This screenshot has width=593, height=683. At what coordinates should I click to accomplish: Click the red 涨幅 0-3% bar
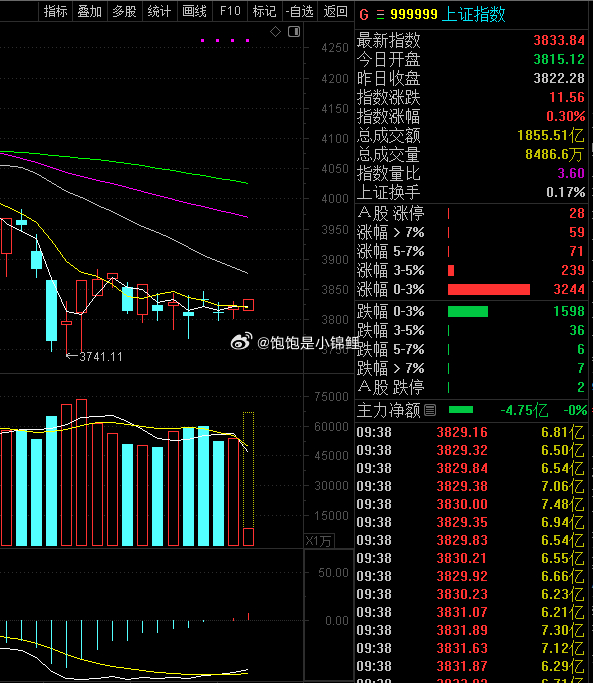pyautogui.click(x=489, y=289)
